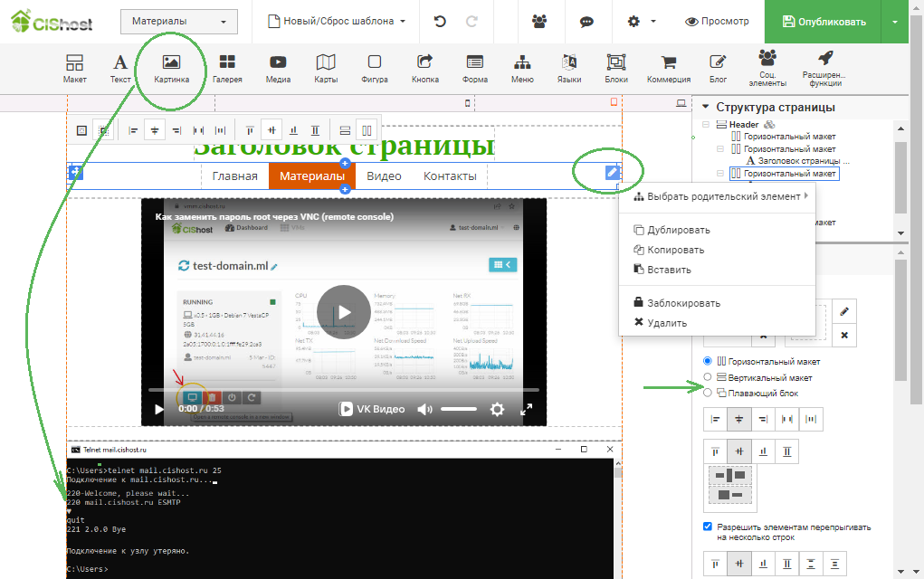
Task: Select the Фигура shape tool
Action: pos(374,68)
